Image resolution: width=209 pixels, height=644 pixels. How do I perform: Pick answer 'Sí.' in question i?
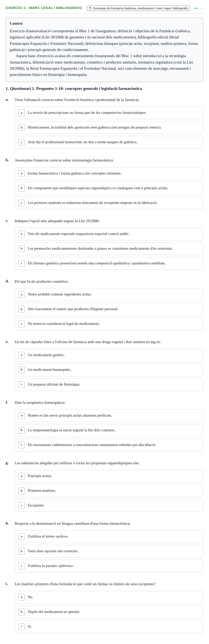[109, 626]
